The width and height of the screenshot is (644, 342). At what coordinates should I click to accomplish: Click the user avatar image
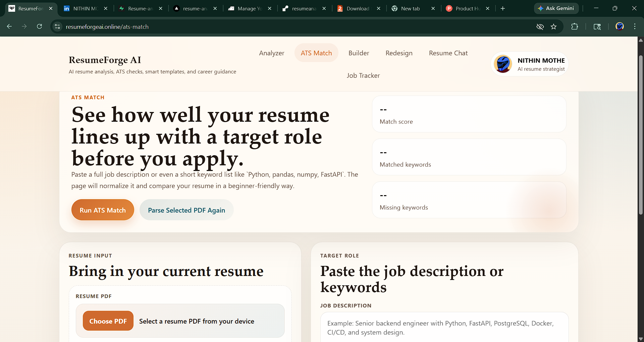pos(503,64)
